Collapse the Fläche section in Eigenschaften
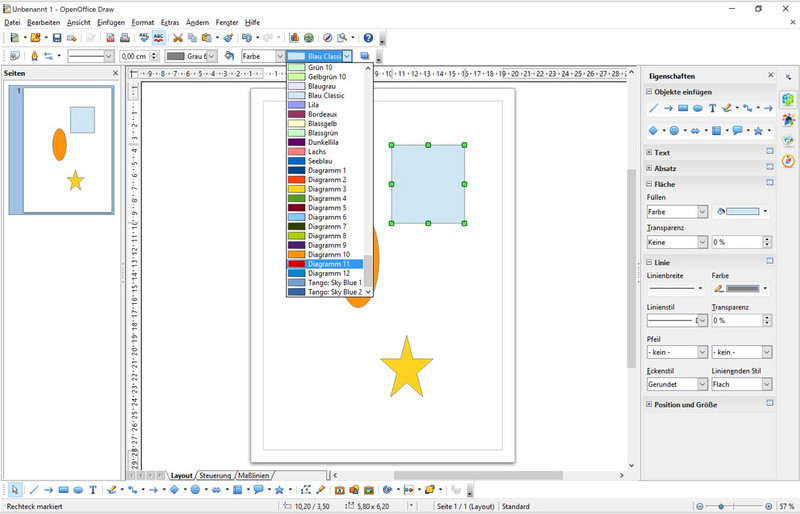Viewport: 800px width, 514px height. (651, 184)
